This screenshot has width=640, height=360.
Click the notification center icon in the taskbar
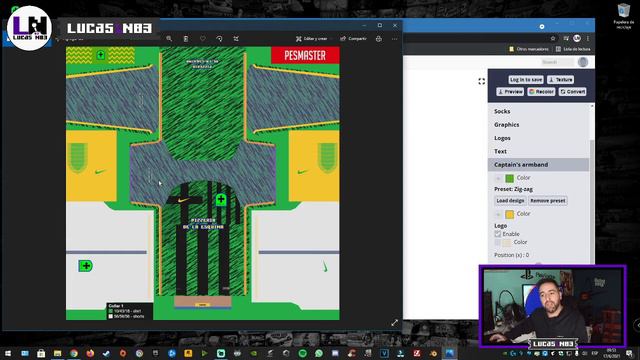630,353
